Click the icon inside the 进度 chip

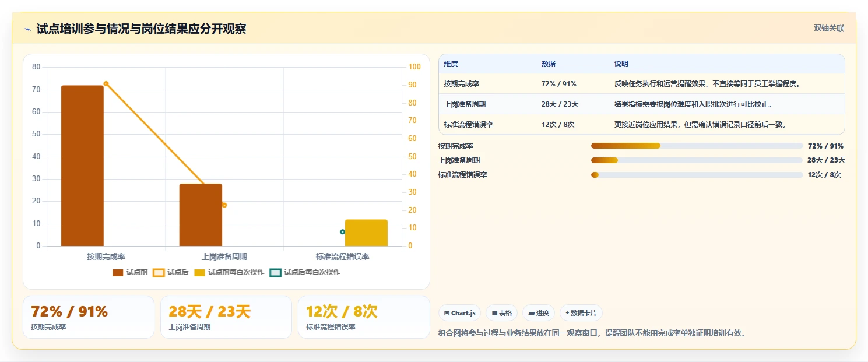click(531, 313)
